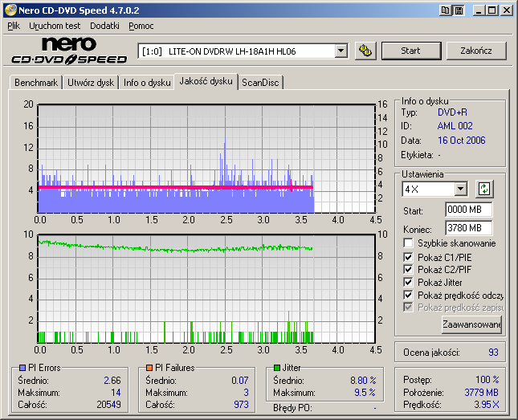Screen dimensions: 518x420
Task: Close the Nero CD-DVD Speed window
Action: pos(507,10)
